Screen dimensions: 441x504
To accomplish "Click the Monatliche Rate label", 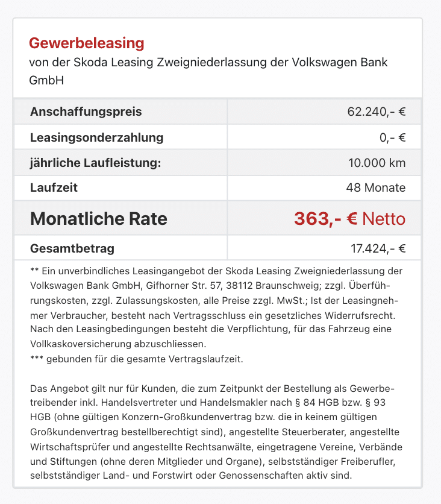I will tap(99, 219).
